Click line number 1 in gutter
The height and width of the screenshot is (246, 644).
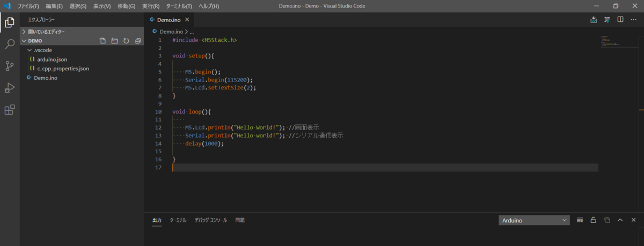tap(160, 40)
